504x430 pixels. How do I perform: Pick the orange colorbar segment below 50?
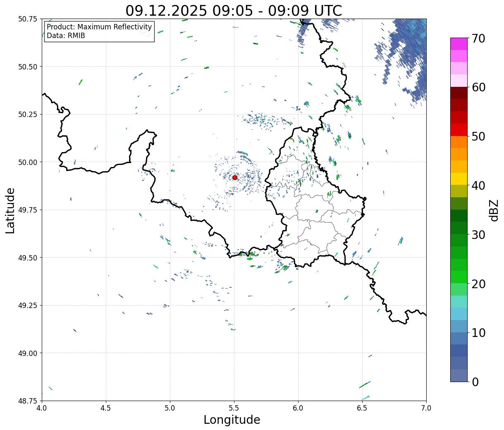[459, 142]
